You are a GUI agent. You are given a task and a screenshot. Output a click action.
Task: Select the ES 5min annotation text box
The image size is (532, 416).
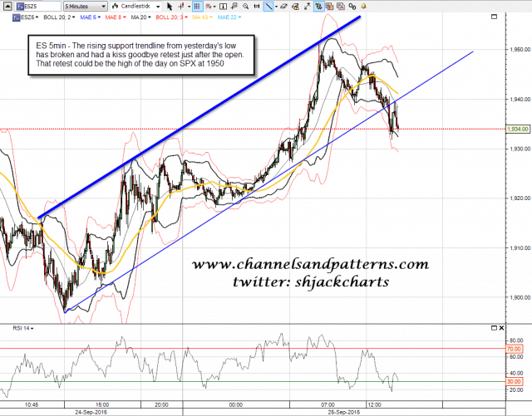pos(140,55)
